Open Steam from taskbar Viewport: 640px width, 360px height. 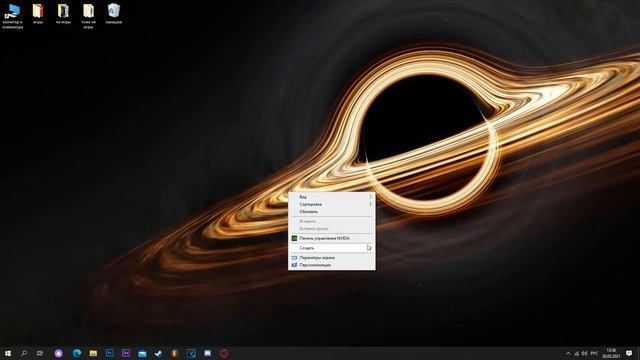pos(158,353)
